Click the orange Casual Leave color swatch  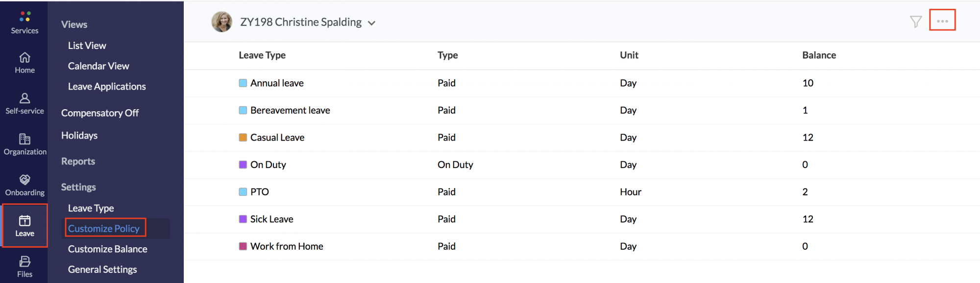click(x=243, y=138)
